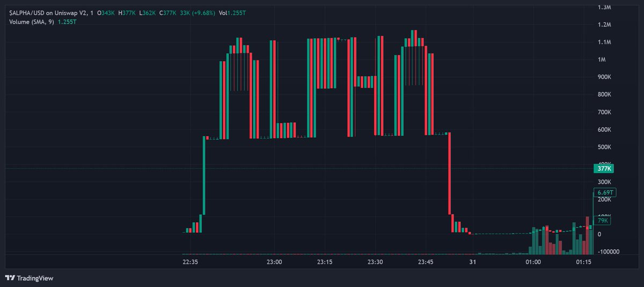This screenshot has width=644, height=287.
Task: Click the 500K price axis label
Action: click(604, 147)
